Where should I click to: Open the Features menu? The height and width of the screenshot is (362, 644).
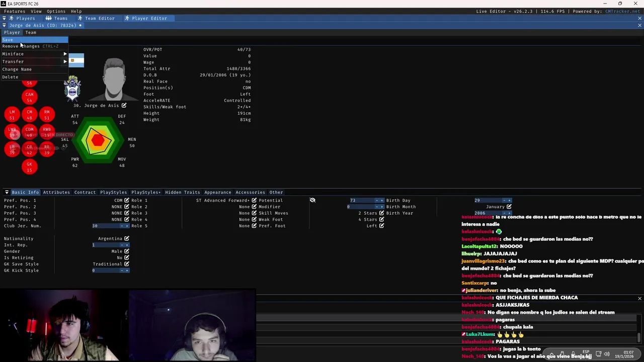tap(15, 12)
